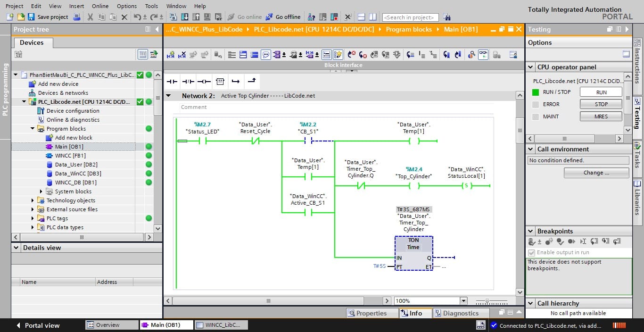Click the Insert network icon in editor toolbar
The width and height of the screenshot is (644, 332).
pos(171,55)
